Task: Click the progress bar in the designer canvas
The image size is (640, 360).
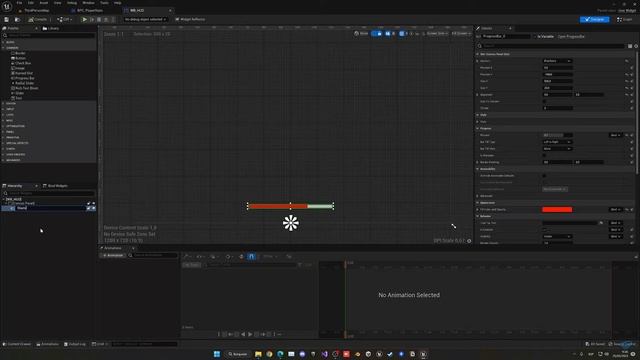Action: [x=291, y=206]
